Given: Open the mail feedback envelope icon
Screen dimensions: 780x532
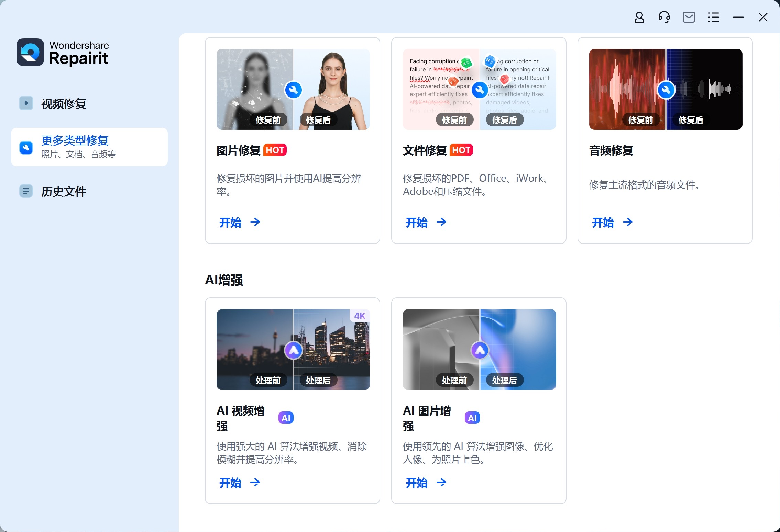Looking at the screenshot, I should pos(689,17).
